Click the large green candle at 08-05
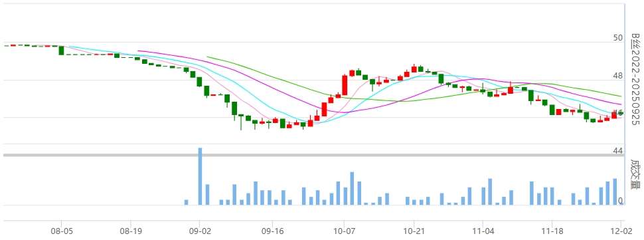Image resolution: width=644 pixels, height=240 pixels. point(61,51)
